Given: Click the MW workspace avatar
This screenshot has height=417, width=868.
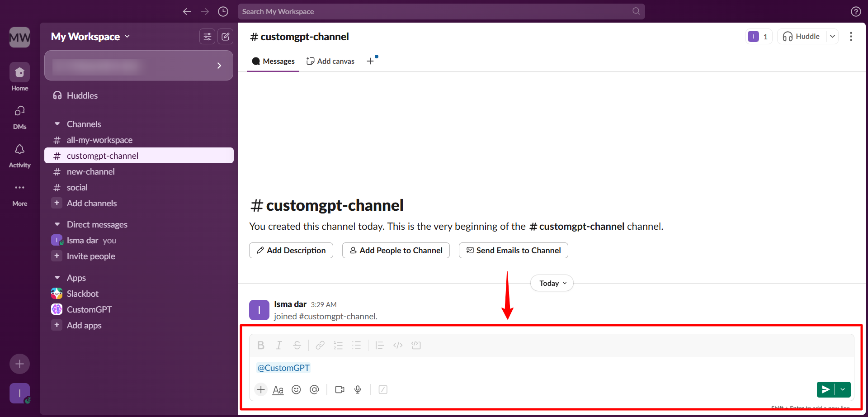Looking at the screenshot, I should (19, 37).
